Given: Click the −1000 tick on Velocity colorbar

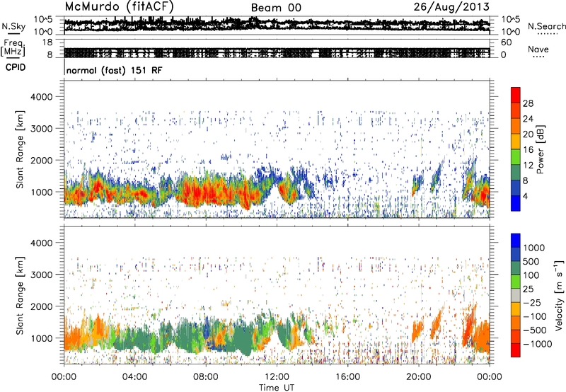Looking at the screenshot, I should tap(537, 344).
